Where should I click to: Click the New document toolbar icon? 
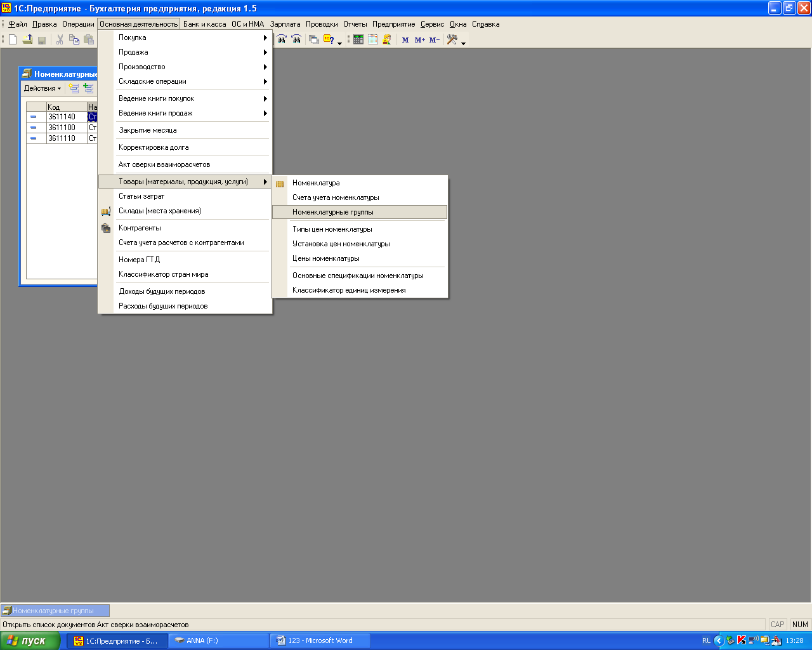pos(13,39)
